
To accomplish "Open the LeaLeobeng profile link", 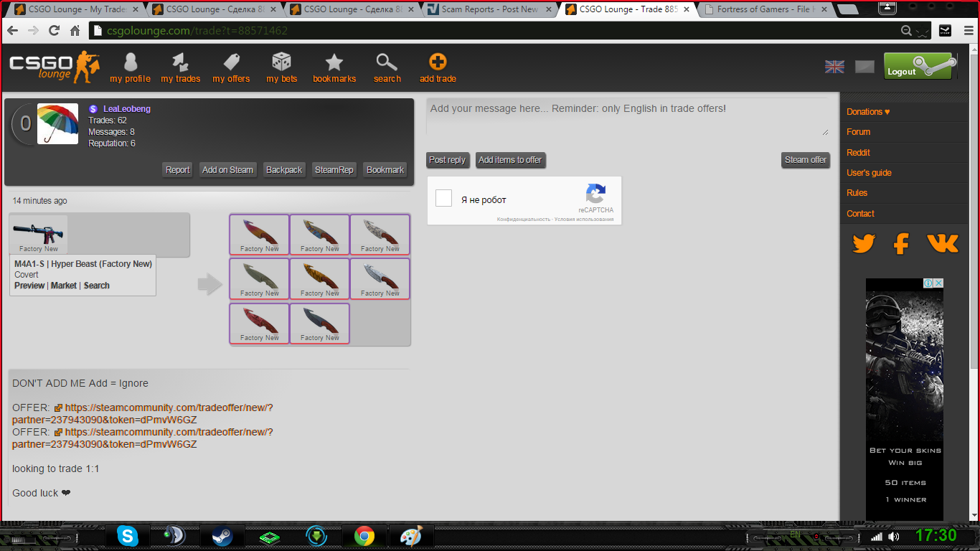I will [x=126, y=109].
